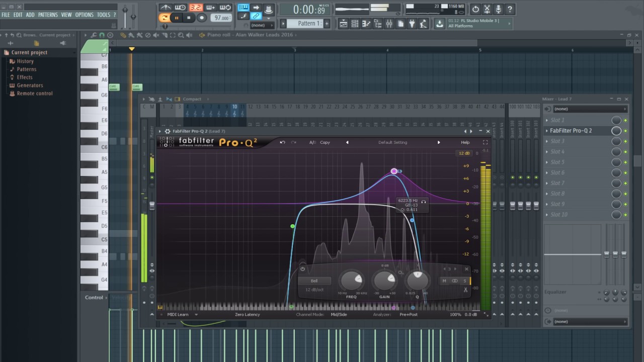
Task: Click the GAIN knob
Action: 384,280
